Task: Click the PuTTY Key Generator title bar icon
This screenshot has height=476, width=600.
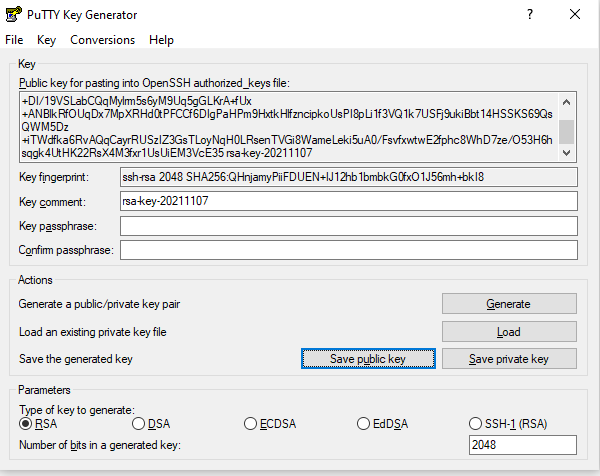Action: point(13,15)
